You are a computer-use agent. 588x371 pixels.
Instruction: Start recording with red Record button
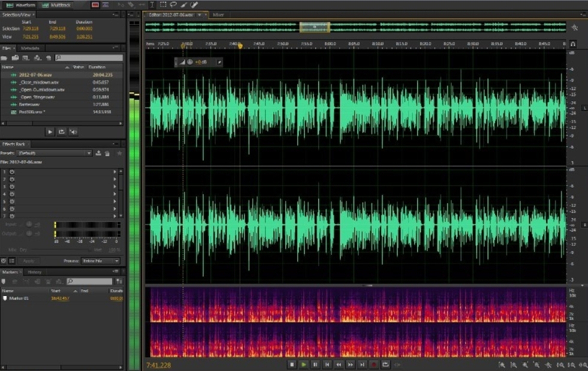373,364
